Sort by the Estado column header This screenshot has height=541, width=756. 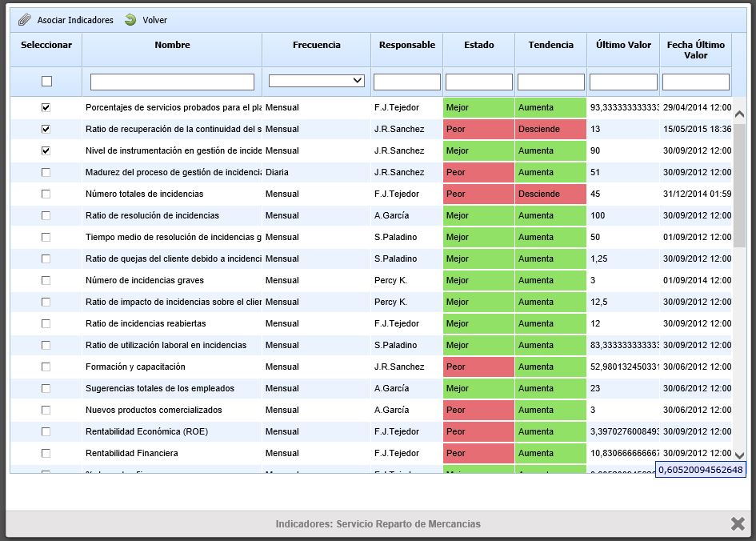[478, 46]
